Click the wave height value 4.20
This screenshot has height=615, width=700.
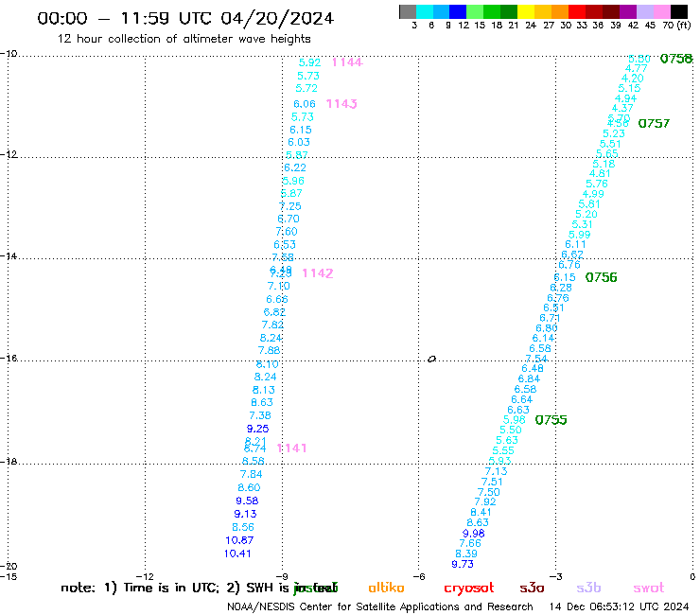coord(633,79)
